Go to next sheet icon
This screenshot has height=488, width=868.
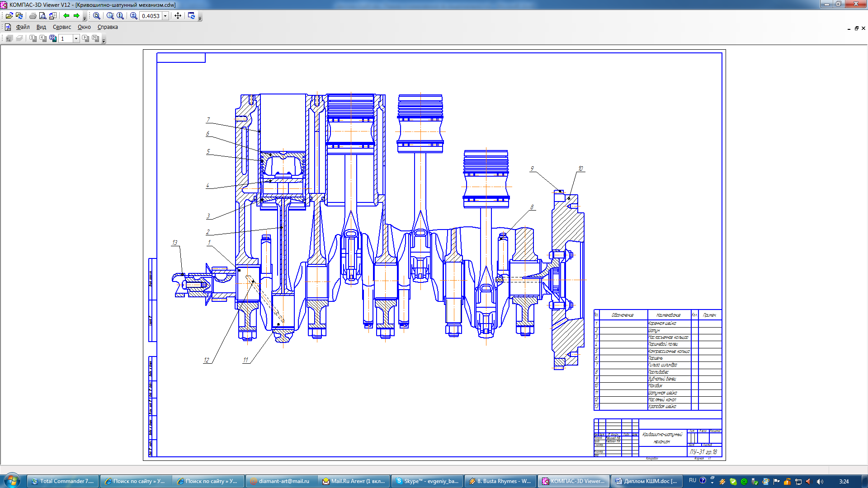point(85,38)
